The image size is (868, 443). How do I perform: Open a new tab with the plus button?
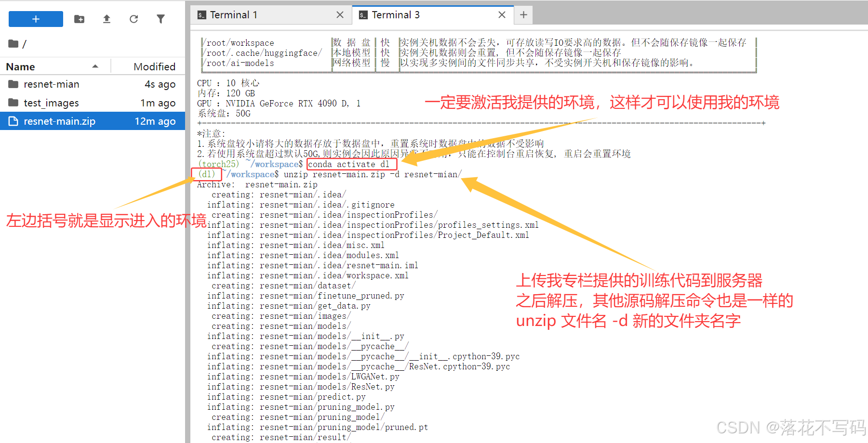pos(523,15)
